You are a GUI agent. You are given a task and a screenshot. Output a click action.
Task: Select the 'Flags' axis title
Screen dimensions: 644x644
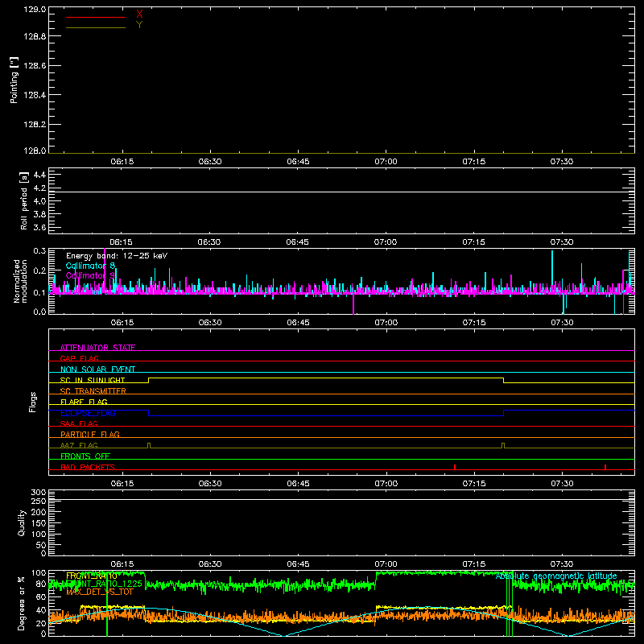32,402
